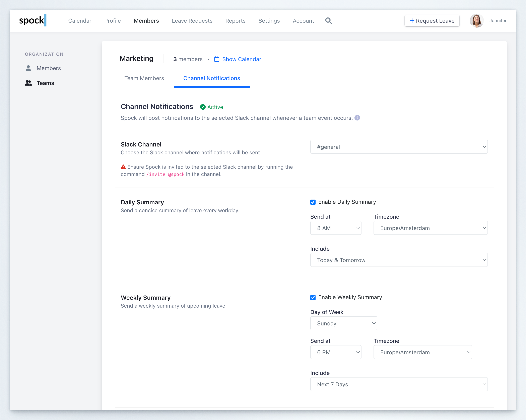Image resolution: width=526 pixels, height=420 pixels.
Task: Click the Members person icon in sidebar
Action: pos(28,68)
